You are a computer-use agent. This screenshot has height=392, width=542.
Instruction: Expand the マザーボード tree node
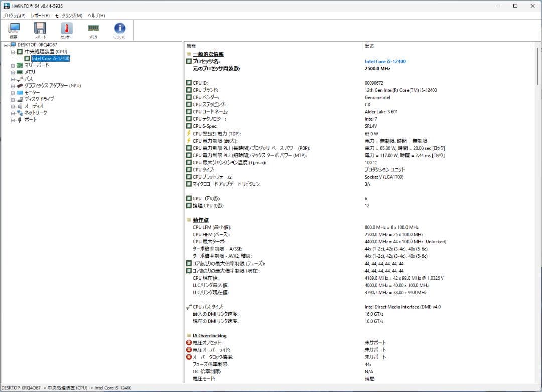[x=13, y=66]
